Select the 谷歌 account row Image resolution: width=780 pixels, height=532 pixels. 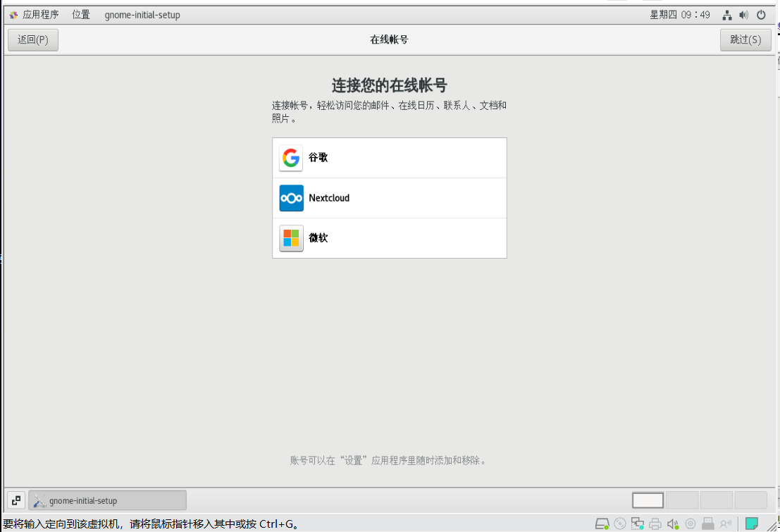point(390,158)
